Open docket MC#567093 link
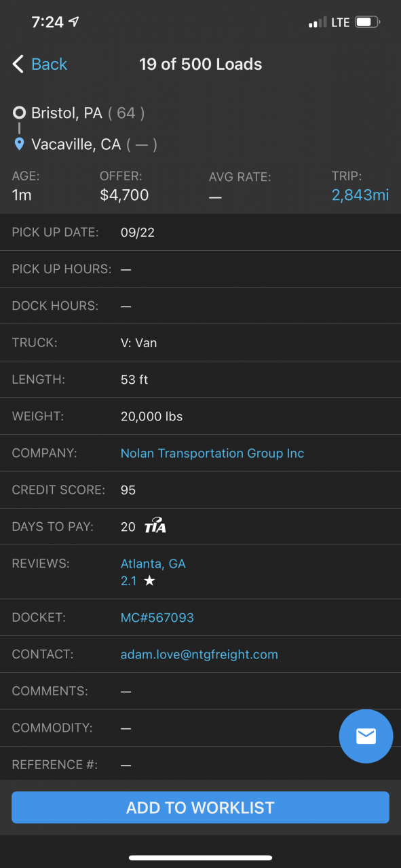The image size is (401, 868). coord(157,618)
